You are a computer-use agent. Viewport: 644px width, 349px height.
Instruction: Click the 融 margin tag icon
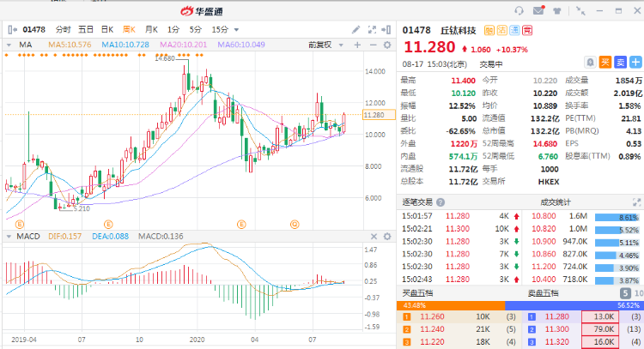(489, 30)
